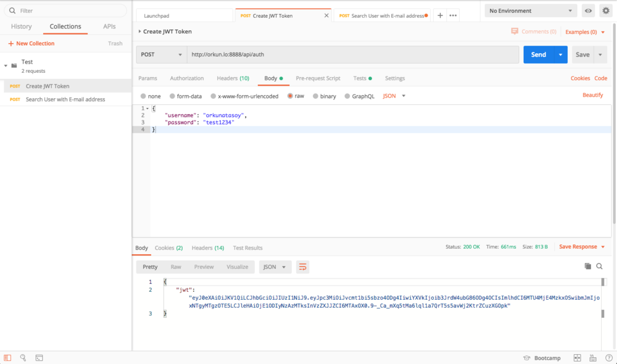Image resolution: width=617 pixels, height=364 pixels.
Task: Copy the response using the copy icon
Action: pyautogui.click(x=587, y=267)
